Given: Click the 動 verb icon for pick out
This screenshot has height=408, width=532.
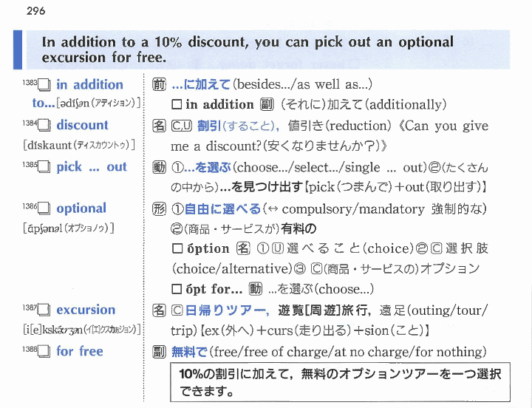Looking at the screenshot, I should [x=159, y=167].
